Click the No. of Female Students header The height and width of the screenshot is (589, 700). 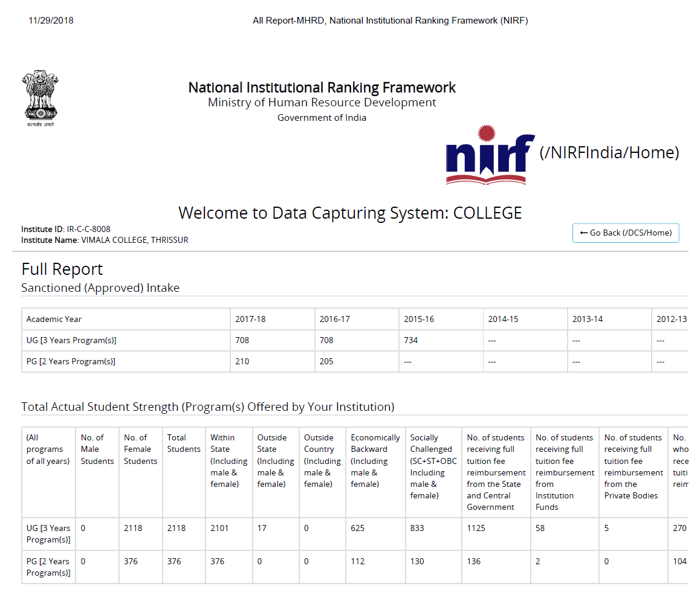pos(140,449)
